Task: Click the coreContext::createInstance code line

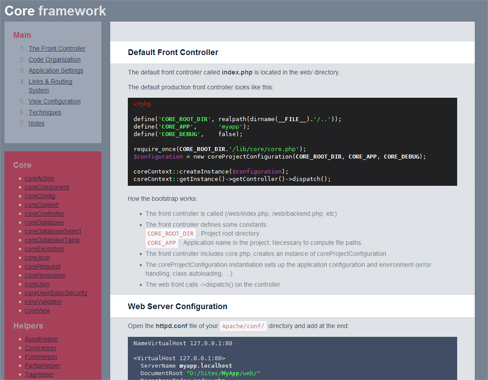Action: (x=211, y=172)
